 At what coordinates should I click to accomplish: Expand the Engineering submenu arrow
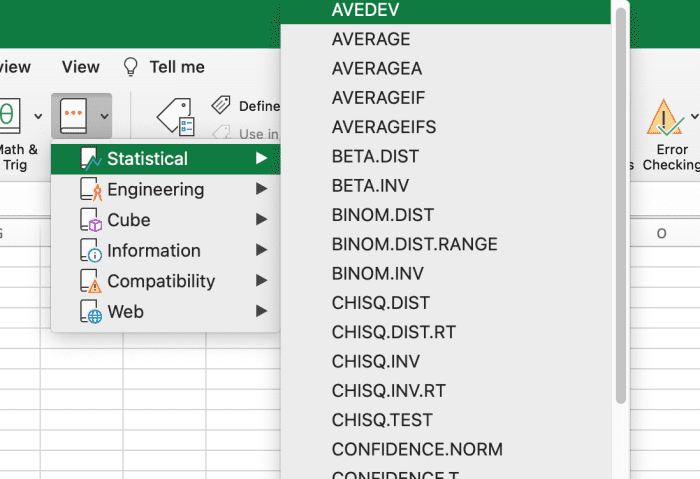click(x=261, y=189)
